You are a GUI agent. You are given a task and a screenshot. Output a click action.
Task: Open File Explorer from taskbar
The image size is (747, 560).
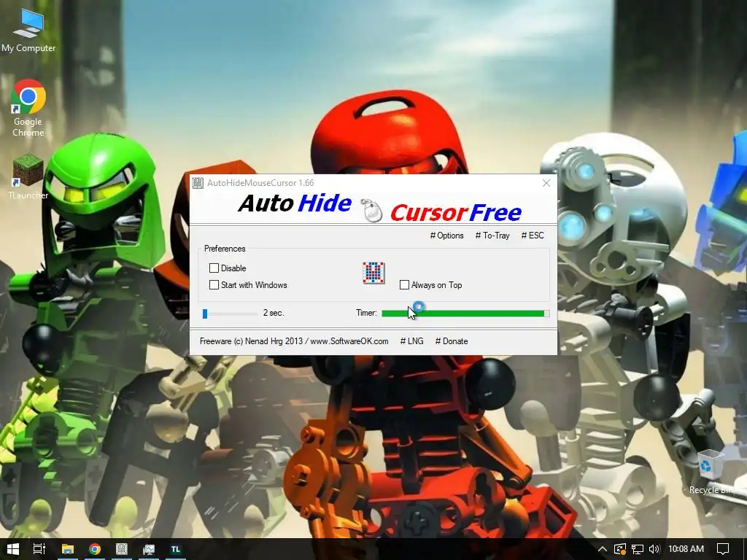click(x=68, y=549)
